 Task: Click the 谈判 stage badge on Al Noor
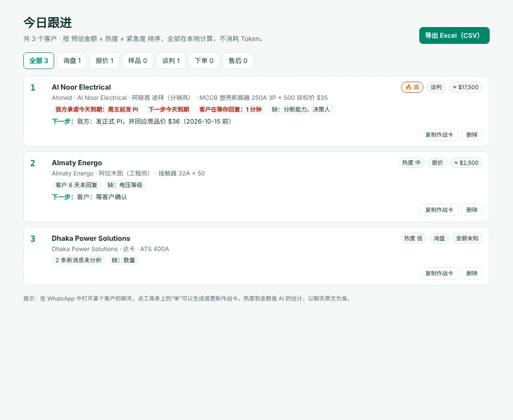coord(436,87)
